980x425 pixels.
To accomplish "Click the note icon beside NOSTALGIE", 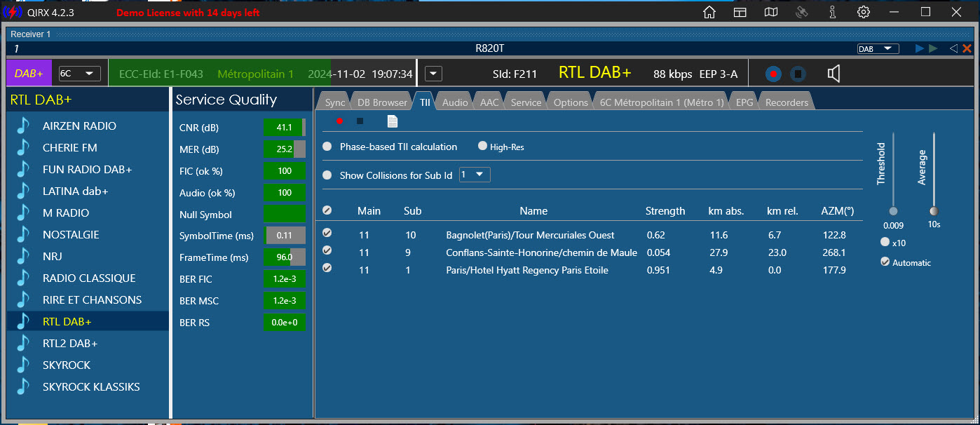I will (24, 235).
